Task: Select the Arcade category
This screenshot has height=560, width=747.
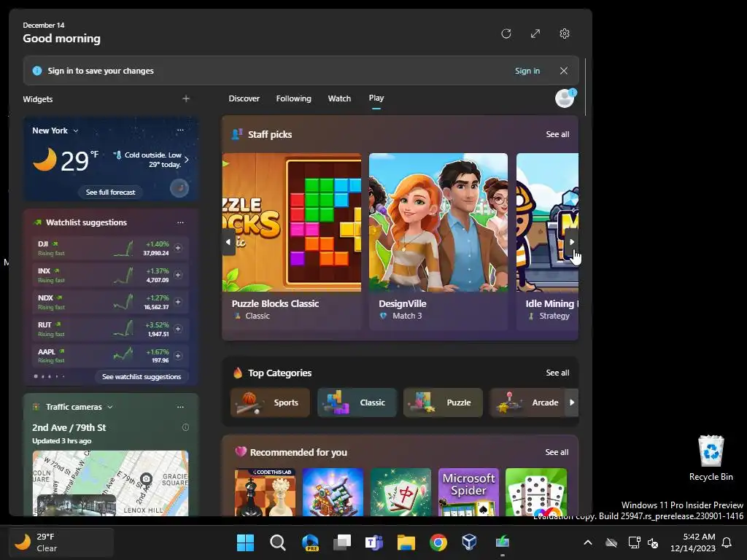Action: (528, 402)
